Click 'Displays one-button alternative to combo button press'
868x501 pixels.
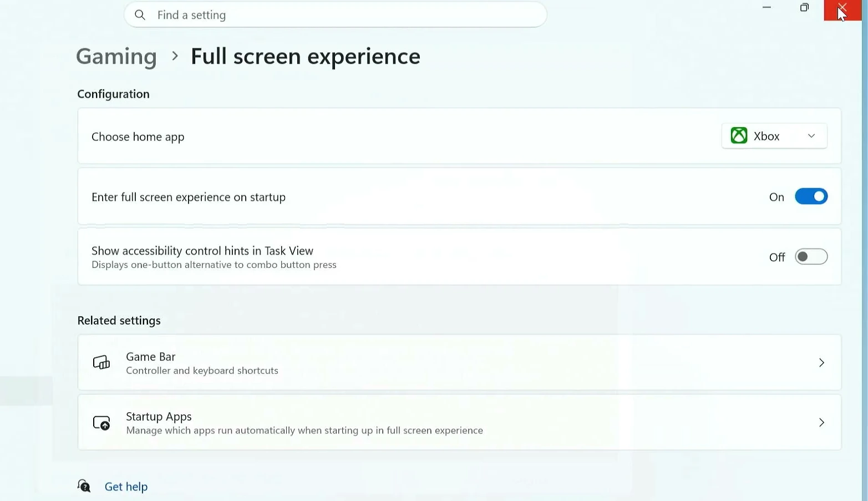214,265
